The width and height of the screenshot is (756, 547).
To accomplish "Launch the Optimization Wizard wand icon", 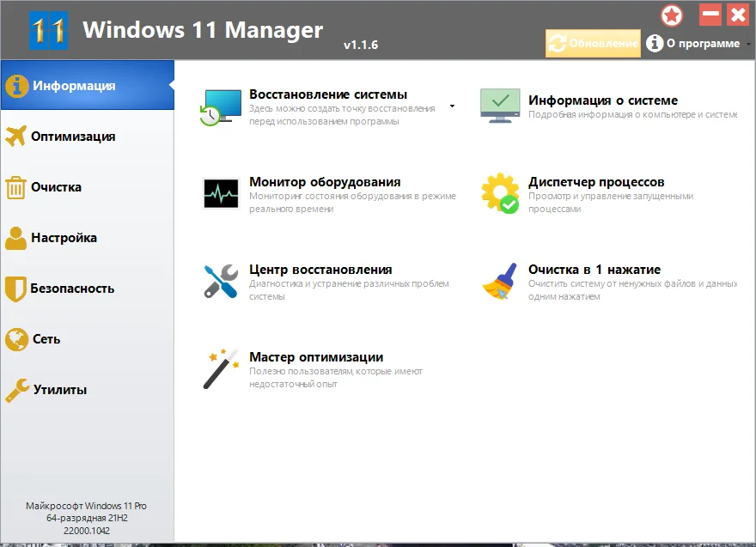I will [x=221, y=369].
